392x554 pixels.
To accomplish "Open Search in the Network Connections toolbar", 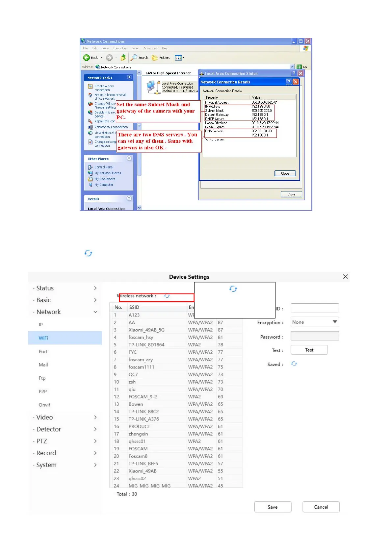I will pos(139,58).
